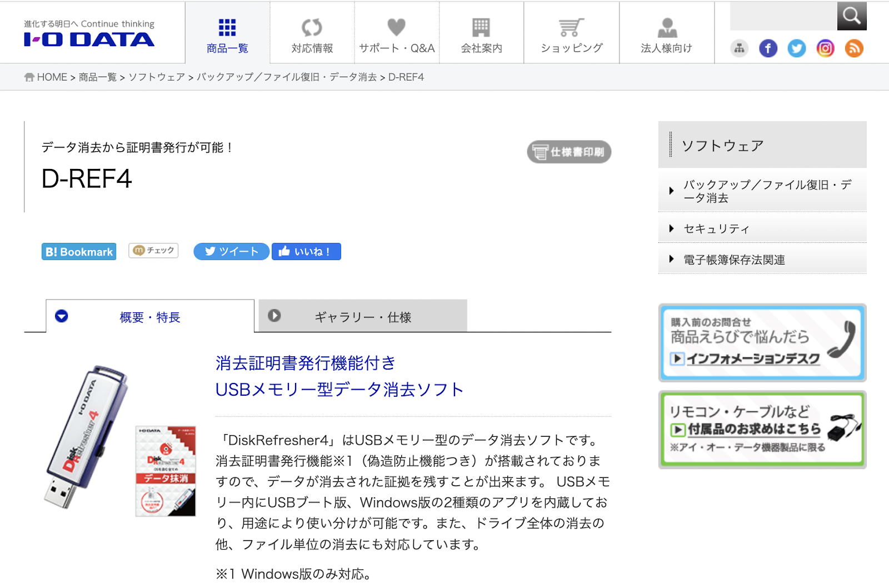Viewport: 889px width, 588px height.
Task: Click the B! Bookmark button
Action: [x=79, y=252]
